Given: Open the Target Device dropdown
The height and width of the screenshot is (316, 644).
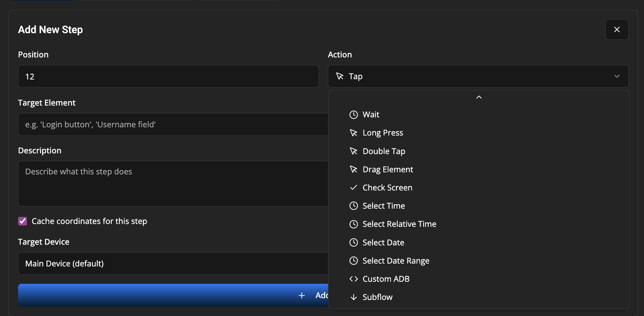Looking at the screenshot, I should click(173, 264).
